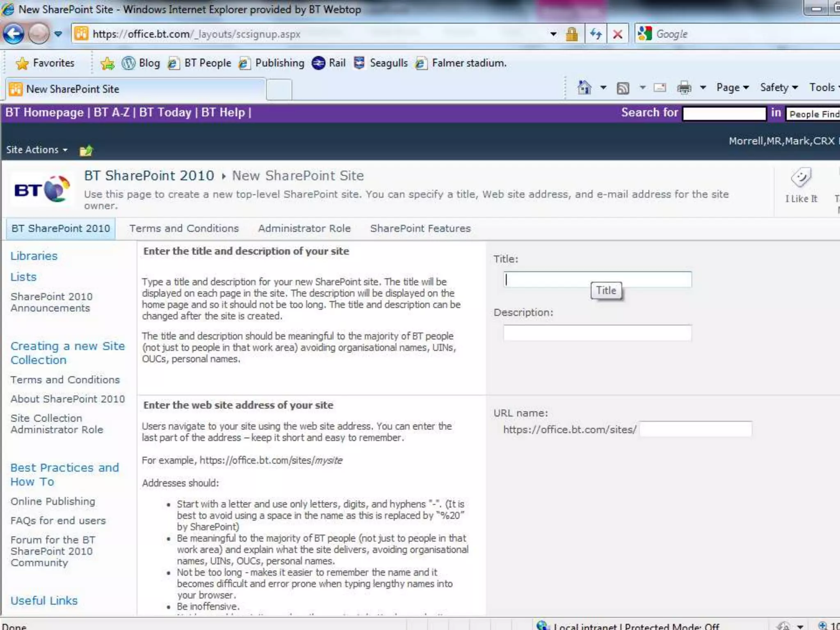Open FAQs for end users link

pos(58,520)
